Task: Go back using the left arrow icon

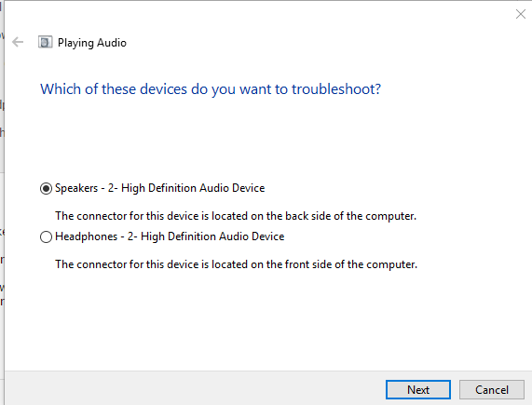Action: [x=18, y=43]
